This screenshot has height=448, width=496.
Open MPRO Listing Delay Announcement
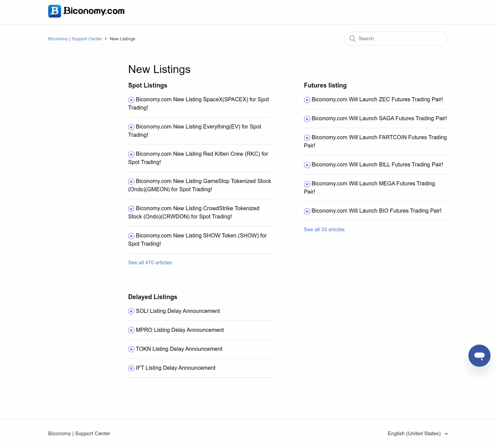coord(180,330)
